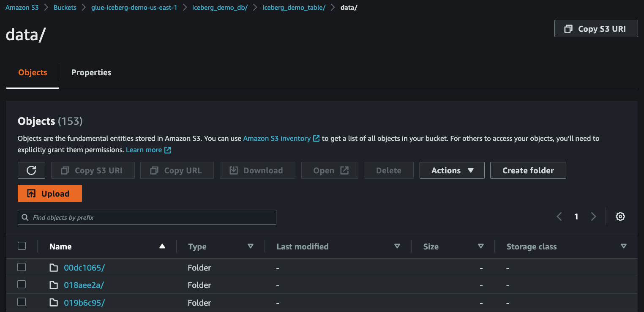Check the box for 00dc1065/ folder
The image size is (644, 312).
(x=22, y=267)
